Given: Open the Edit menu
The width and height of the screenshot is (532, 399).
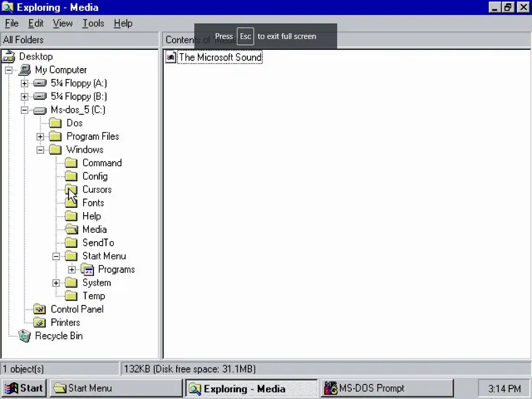Looking at the screenshot, I should (36, 23).
